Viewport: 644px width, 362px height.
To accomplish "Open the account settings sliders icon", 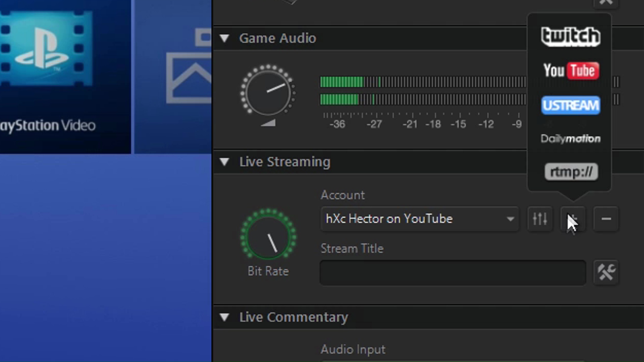I will point(540,219).
